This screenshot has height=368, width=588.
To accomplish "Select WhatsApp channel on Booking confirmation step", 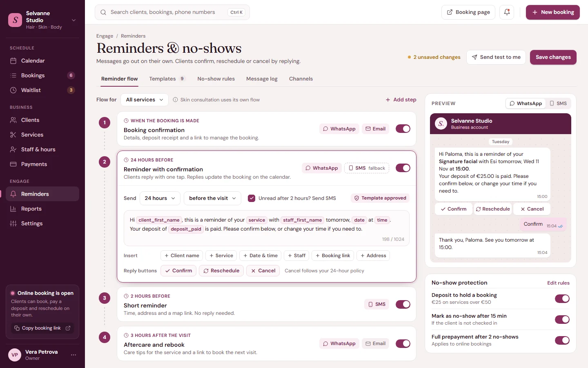I will point(339,129).
